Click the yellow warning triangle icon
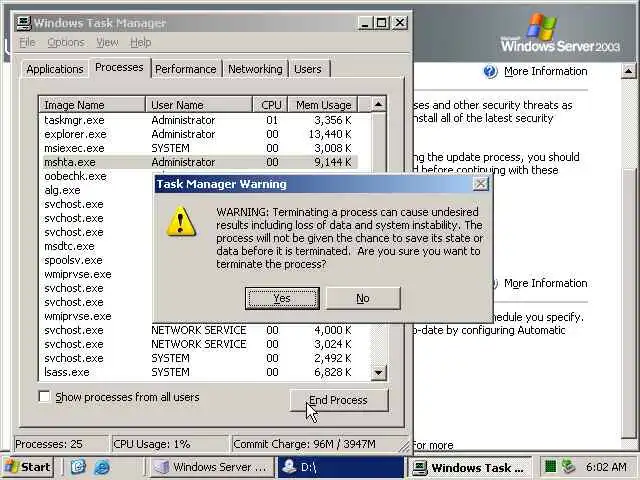Image resolution: width=640 pixels, height=480 pixels. 181,222
